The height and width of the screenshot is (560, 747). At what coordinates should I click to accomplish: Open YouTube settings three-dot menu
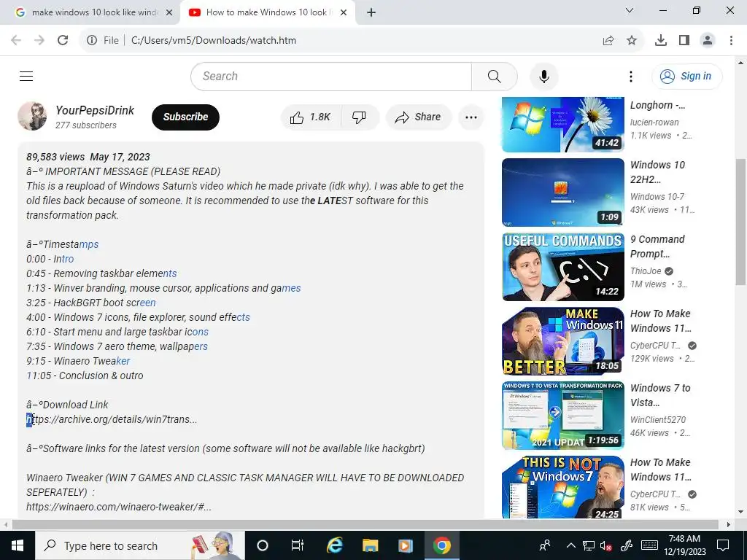coord(630,76)
